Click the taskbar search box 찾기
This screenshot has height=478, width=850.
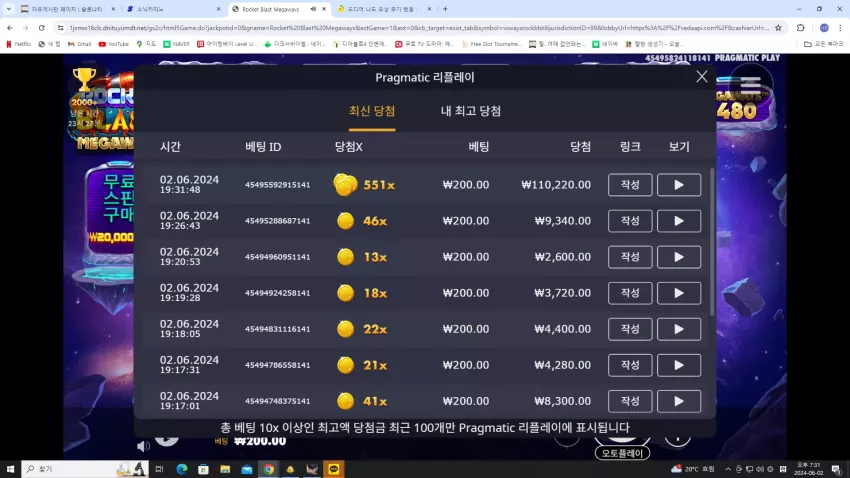pyautogui.click(x=84, y=469)
